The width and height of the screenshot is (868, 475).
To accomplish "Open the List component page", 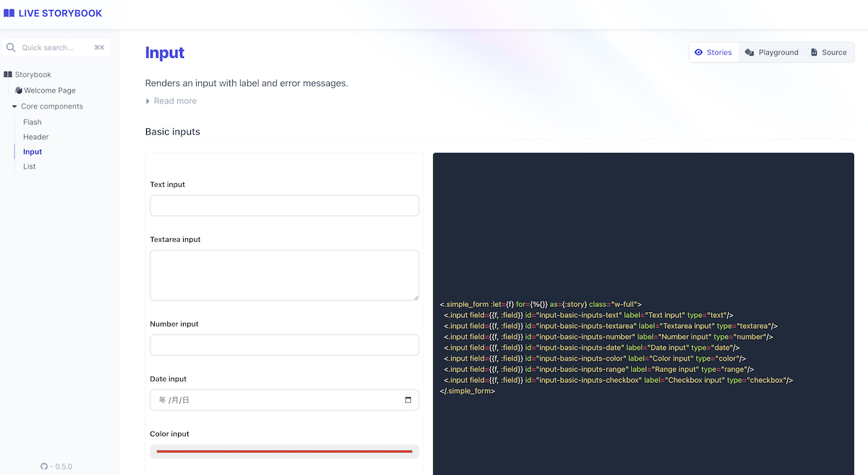I will 30,167.
